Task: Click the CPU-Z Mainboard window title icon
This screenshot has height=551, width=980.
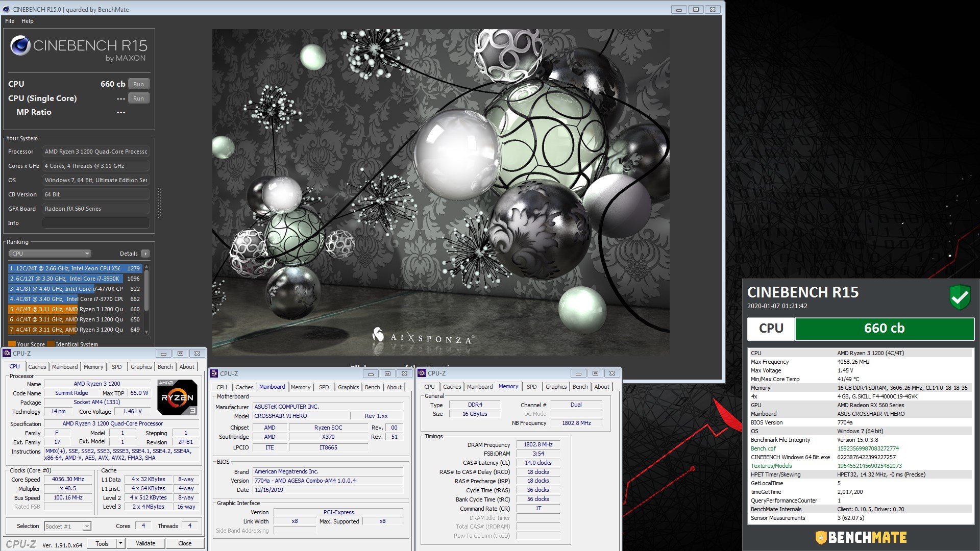Action: click(214, 373)
